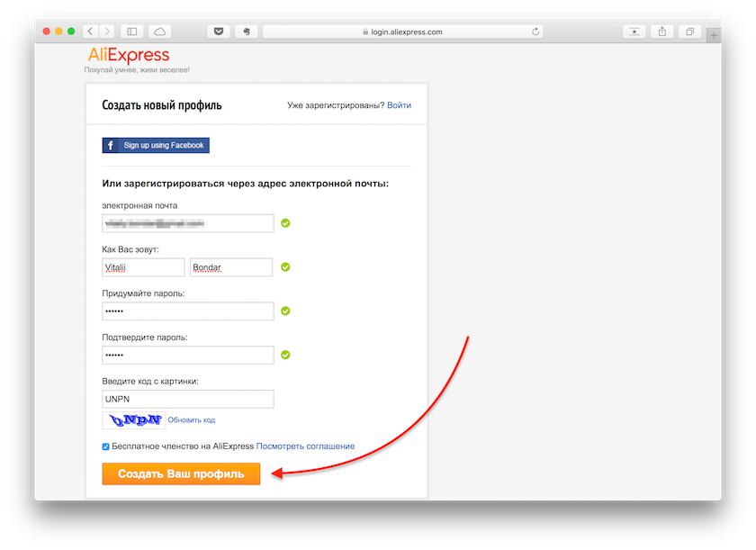Screen dimensions: 756x550
Task: Focus the login.aliexpress.com address bar
Action: coord(403,32)
